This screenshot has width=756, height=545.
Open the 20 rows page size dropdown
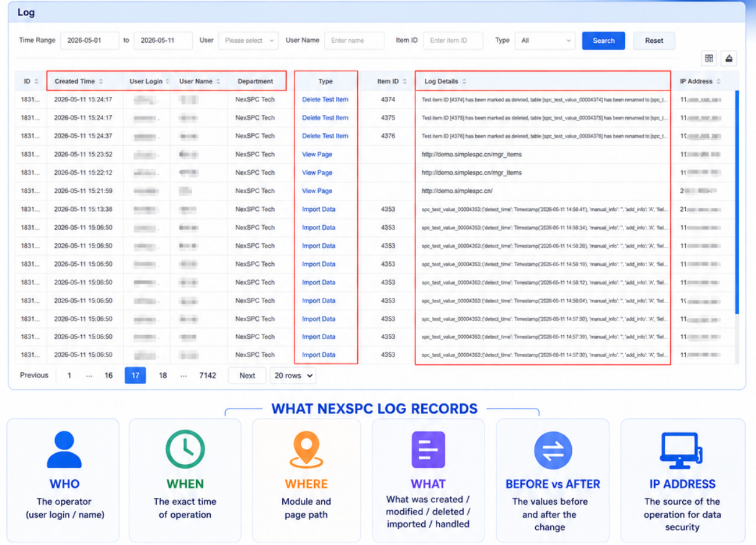pos(293,376)
